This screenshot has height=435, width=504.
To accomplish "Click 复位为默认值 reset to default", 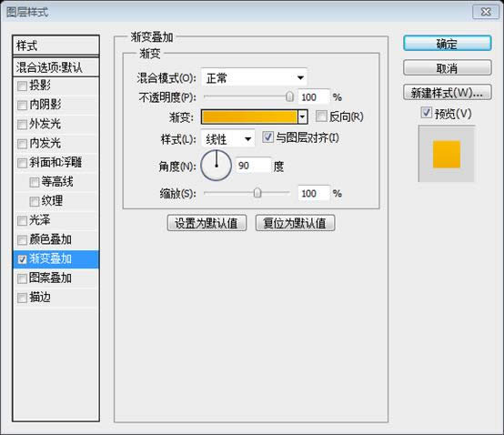I will (x=295, y=223).
